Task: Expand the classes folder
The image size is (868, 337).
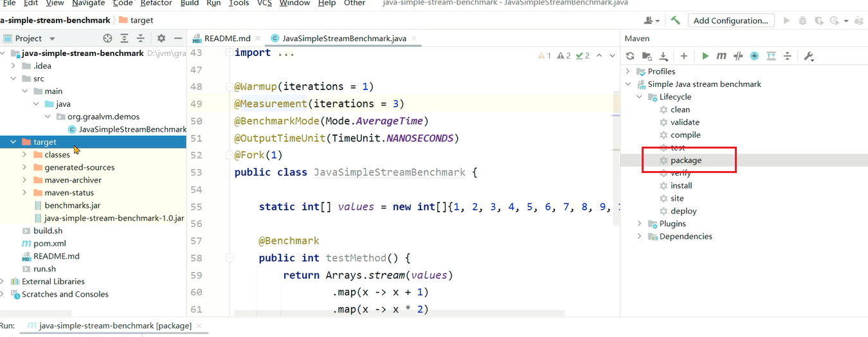Action: pos(24,155)
